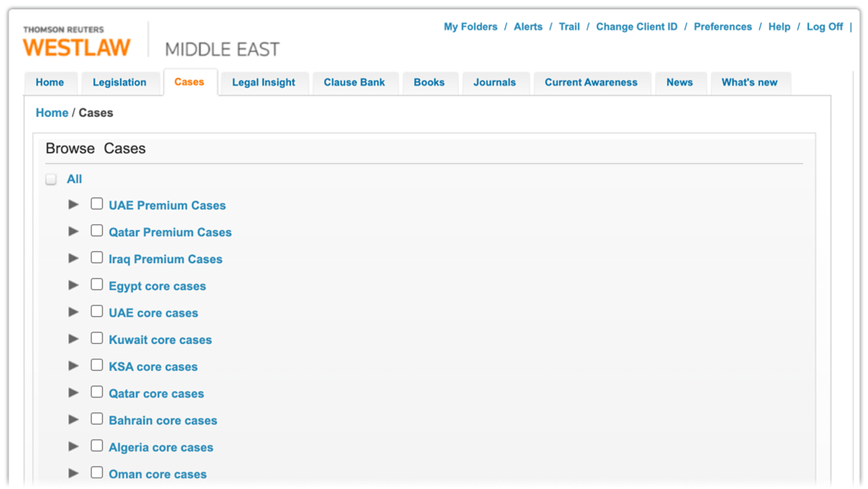868x489 pixels.
Task: Go to the Clause Bank tab
Action: [x=354, y=83]
